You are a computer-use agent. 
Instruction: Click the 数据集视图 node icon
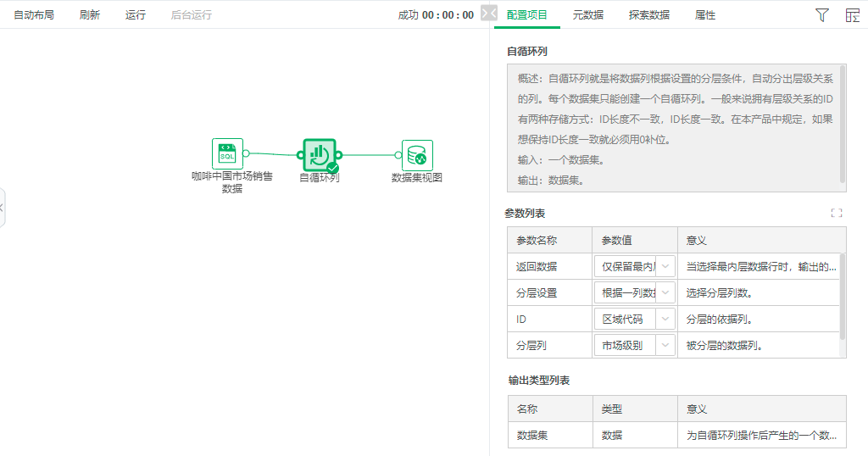[417, 155]
